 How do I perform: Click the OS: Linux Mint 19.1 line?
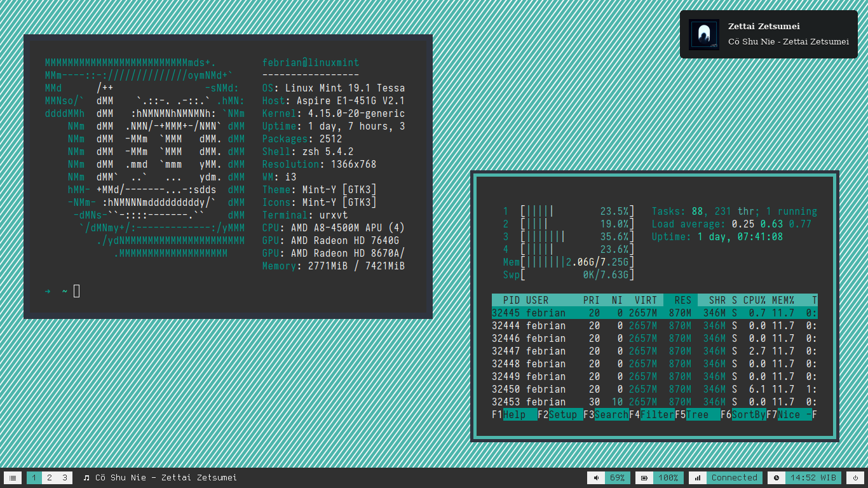(334, 88)
